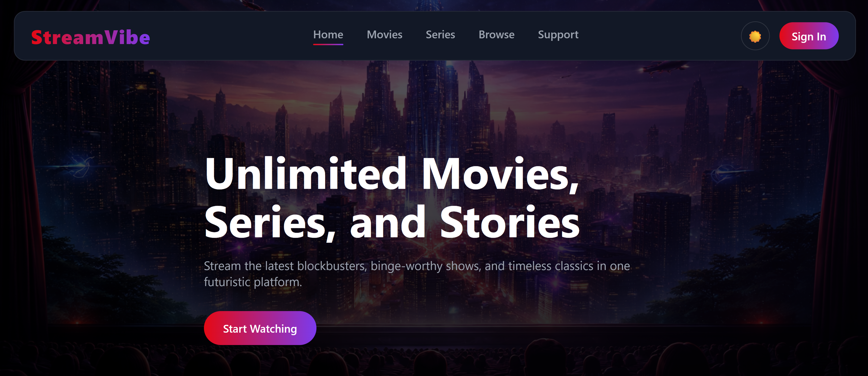This screenshot has width=868, height=376.
Task: Click the StreamVibe logo
Action: click(x=91, y=37)
